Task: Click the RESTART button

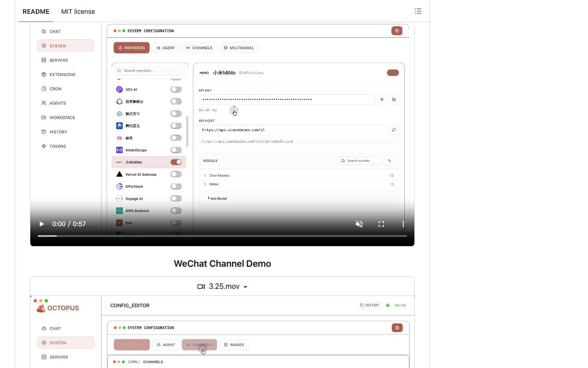Action: (370, 305)
